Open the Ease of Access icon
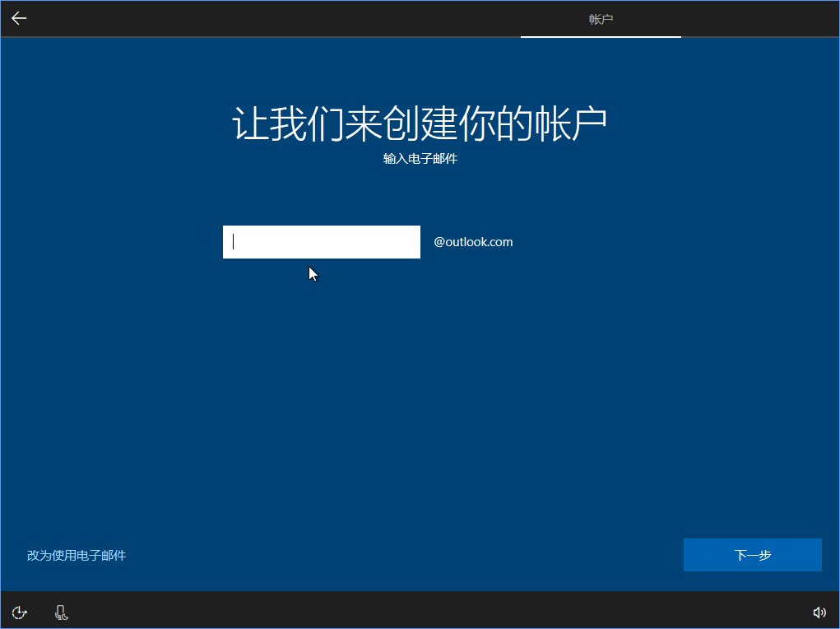 click(x=19, y=612)
